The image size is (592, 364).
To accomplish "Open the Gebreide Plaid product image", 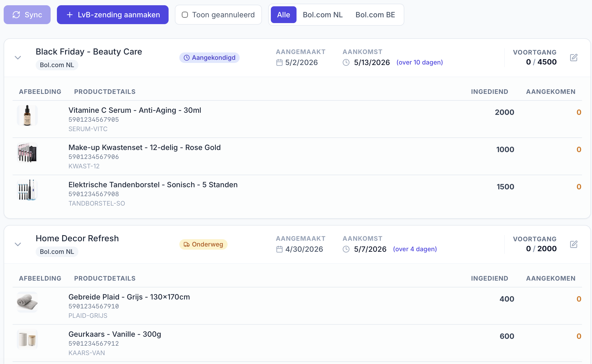I will tap(27, 302).
